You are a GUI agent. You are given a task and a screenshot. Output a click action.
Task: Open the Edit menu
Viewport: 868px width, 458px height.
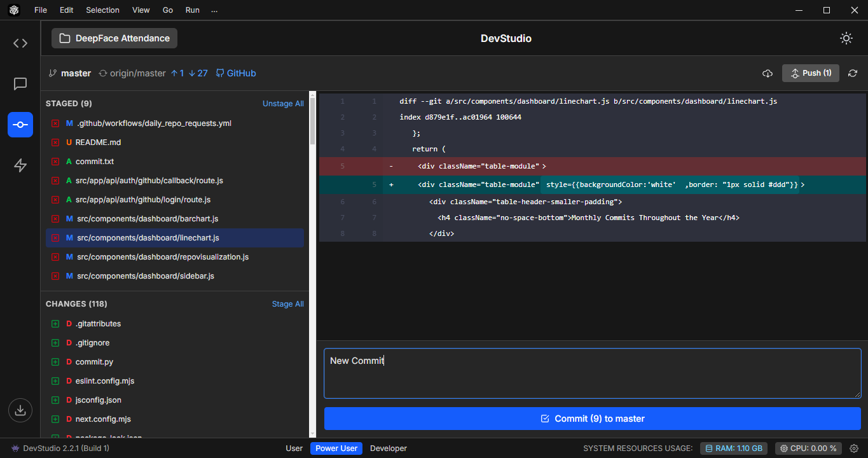click(x=67, y=10)
